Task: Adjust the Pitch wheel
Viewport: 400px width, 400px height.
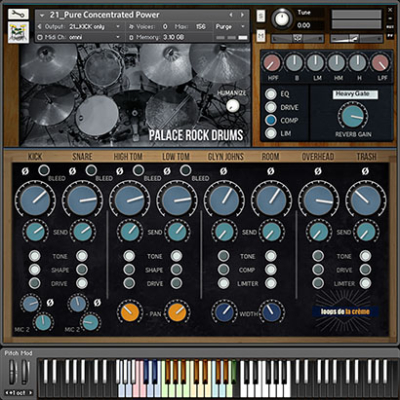Action: tap(12, 372)
